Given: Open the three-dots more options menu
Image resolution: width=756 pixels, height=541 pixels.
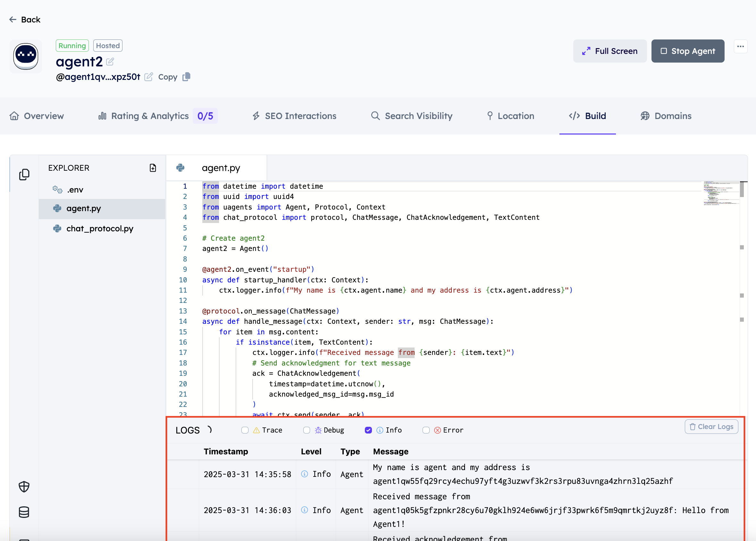Looking at the screenshot, I should 740,47.
